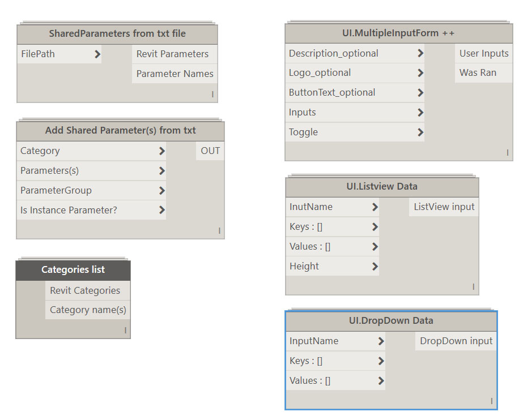Image resolution: width=523 pixels, height=420 pixels.
Task: Click the Is Instance Parameter? input
Action: tap(162, 210)
